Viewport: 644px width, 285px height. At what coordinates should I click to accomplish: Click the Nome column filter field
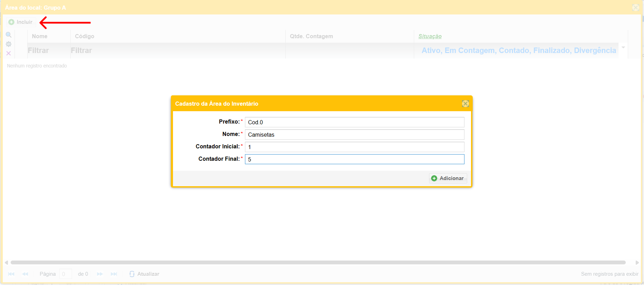48,51
